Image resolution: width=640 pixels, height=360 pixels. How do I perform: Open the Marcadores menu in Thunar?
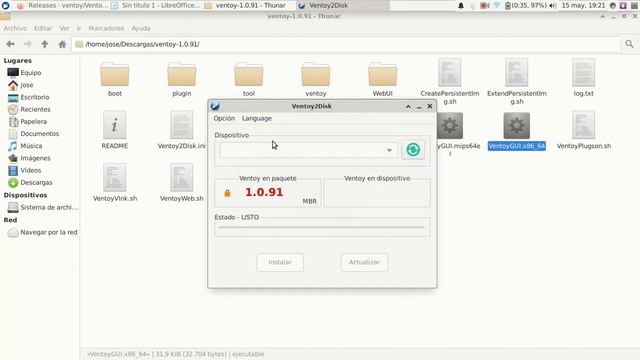106,28
